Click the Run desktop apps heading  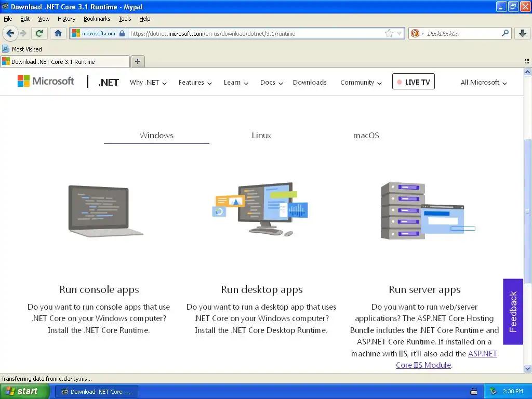(262, 290)
